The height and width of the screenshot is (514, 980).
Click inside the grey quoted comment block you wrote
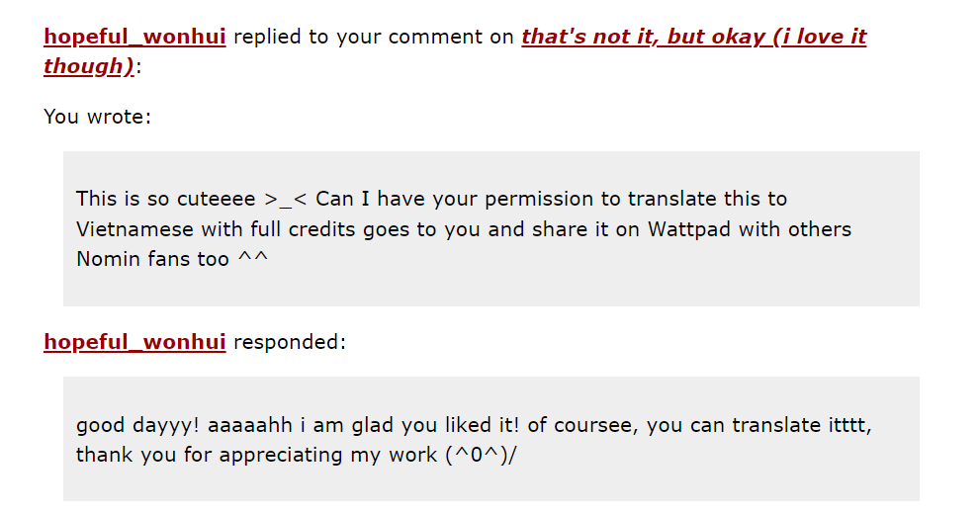tap(491, 228)
